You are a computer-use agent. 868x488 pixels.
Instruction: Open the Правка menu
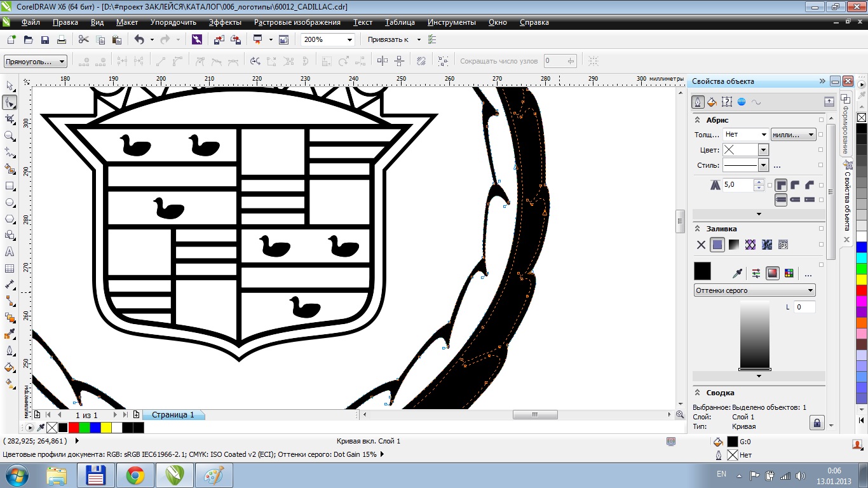65,22
